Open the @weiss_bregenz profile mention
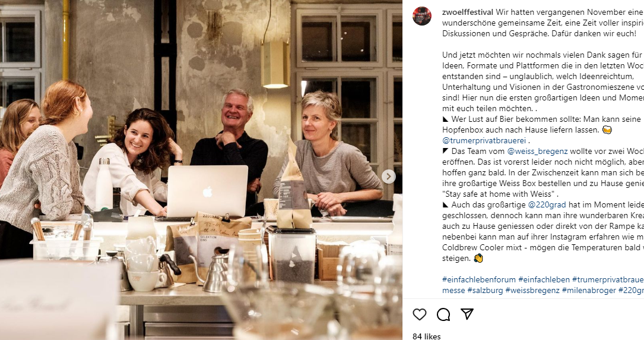This screenshot has height=340, width=644. tap(537, 152)
